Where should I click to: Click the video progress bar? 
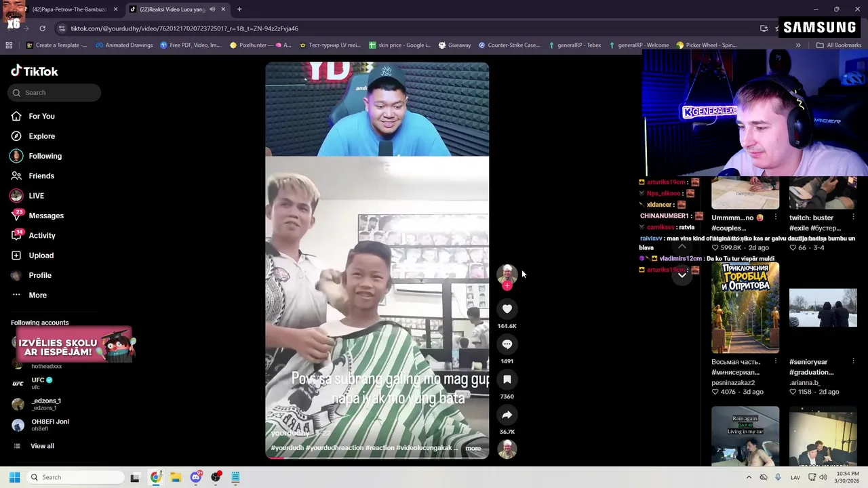click(377, 457)
